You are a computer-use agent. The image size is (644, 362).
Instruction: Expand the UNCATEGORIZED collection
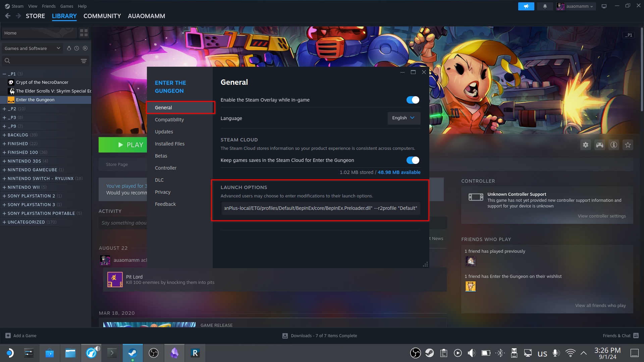pyautogui.click(x=4, y=222)
